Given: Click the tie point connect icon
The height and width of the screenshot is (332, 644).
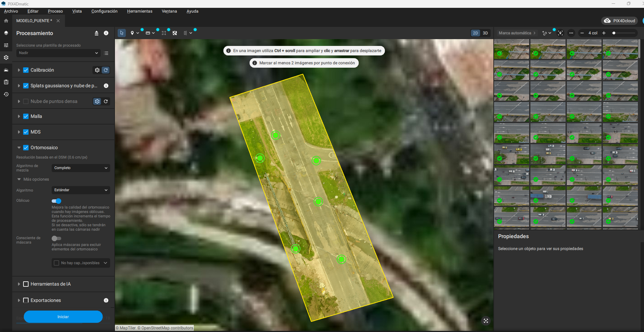Looking at the screenshot, I should (x=545, y=33).
